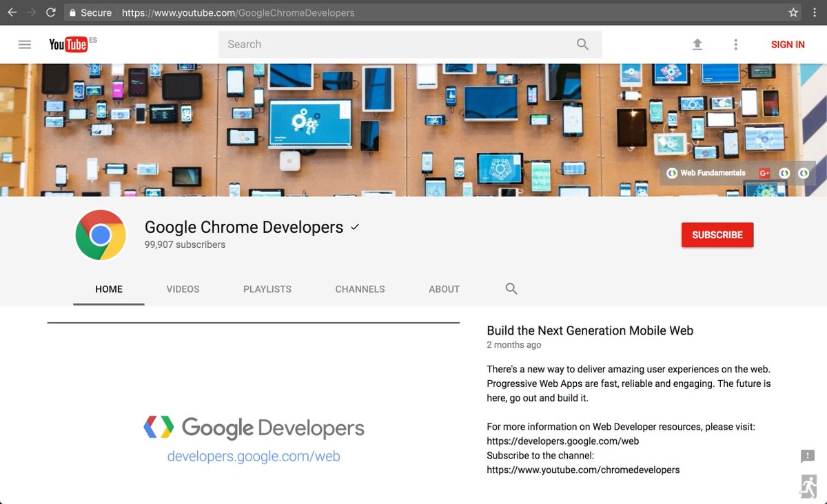This screenshot has width=827, height=504.
Task: Reload the page with the refresh icon
Action: click(50, 12)
